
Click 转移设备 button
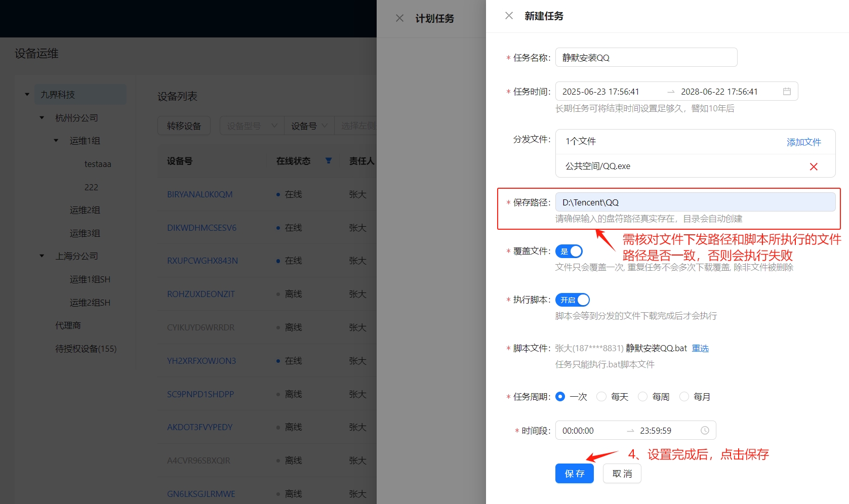[184, 126]
